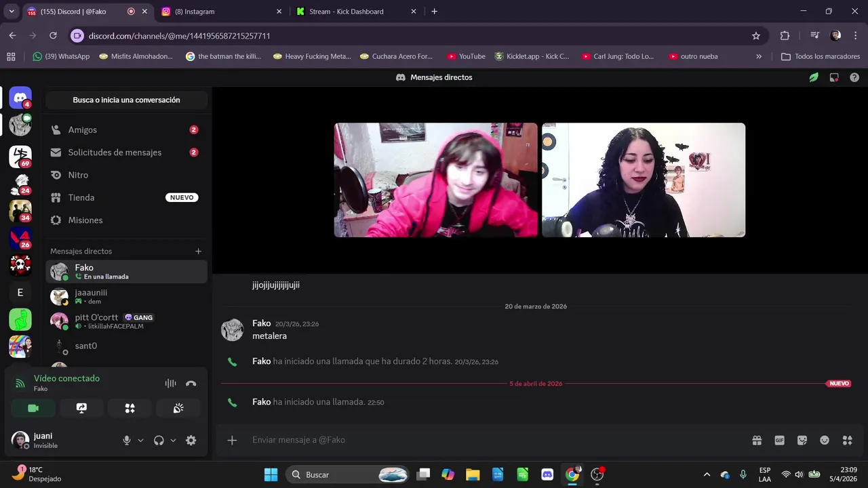The width and height of the screenshot is (868, 488).
Task: Toggle noise suppression icon
Action: (170, 384)
